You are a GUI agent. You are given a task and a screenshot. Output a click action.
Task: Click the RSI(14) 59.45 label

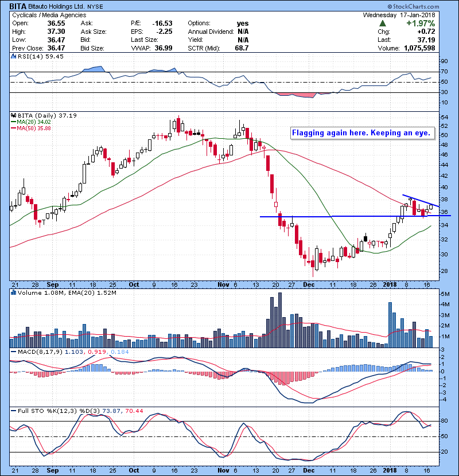pos(41,56)
